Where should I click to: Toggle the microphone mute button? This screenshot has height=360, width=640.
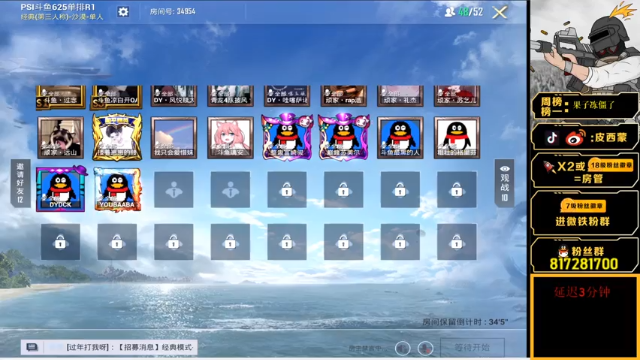(425, 348)
